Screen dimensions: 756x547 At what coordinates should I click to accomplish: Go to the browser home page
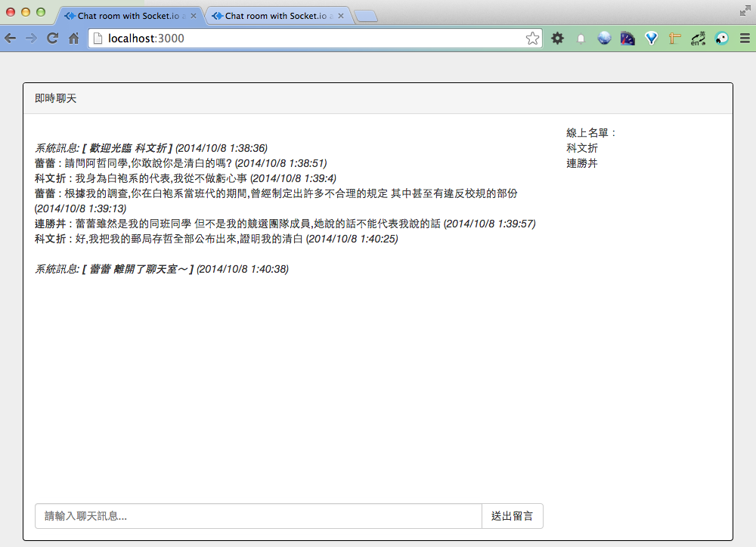click(74, 39)
